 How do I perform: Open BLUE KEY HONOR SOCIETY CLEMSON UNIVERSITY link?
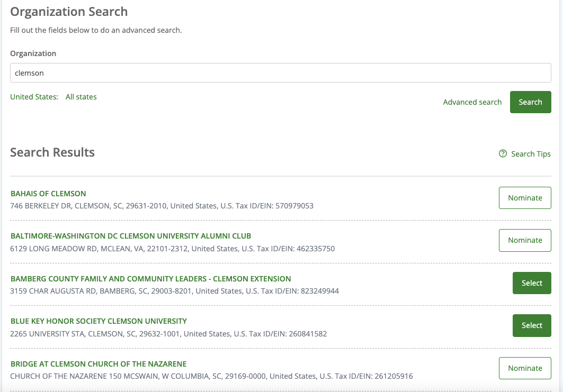(x=99, y=321)
